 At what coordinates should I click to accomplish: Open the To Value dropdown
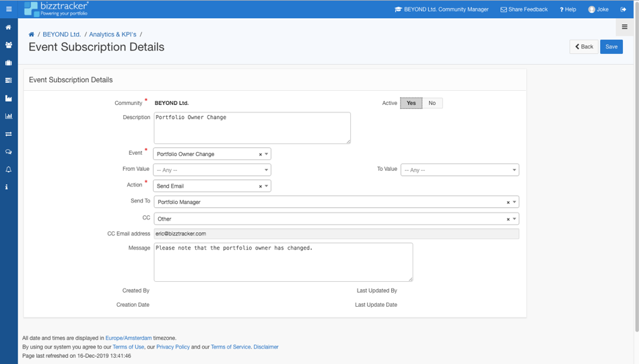click(x=460, y=170)
